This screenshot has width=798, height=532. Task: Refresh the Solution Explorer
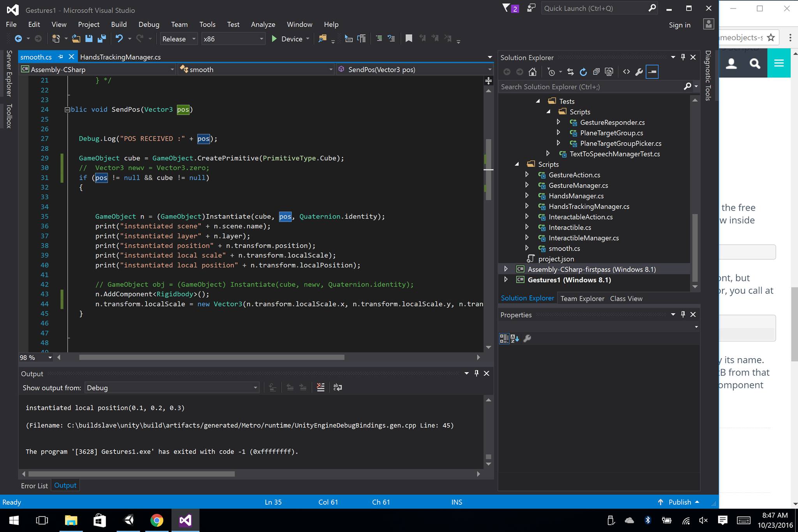point(583,72)
